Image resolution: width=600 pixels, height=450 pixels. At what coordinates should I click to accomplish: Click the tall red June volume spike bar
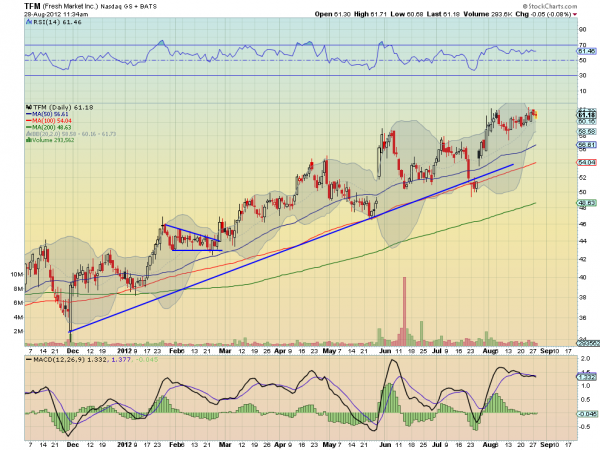pyautogui.click(x=404, y=311)
